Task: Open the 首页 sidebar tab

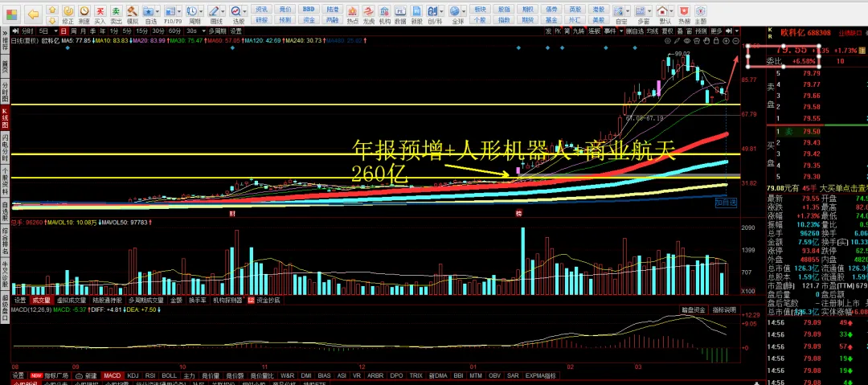Action: tap(5, 67)
